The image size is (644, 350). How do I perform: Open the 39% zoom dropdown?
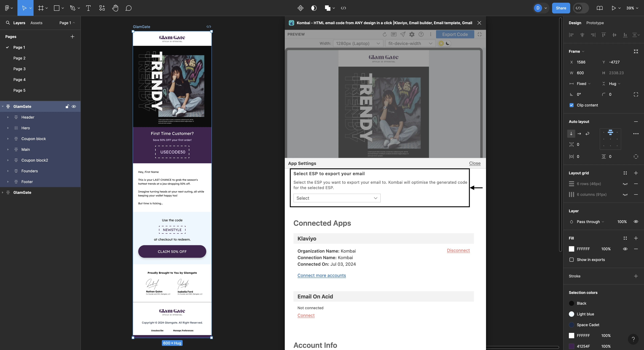632,8
